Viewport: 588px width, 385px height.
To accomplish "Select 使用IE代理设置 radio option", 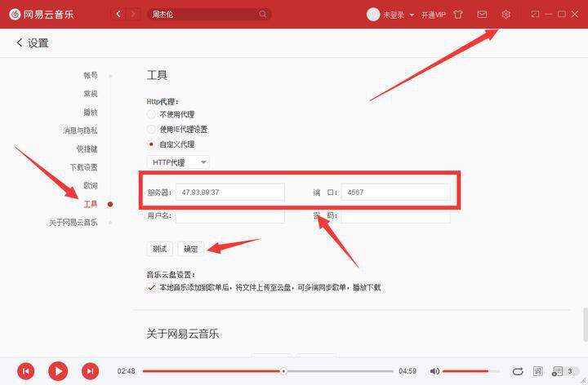I will point(151,129).
